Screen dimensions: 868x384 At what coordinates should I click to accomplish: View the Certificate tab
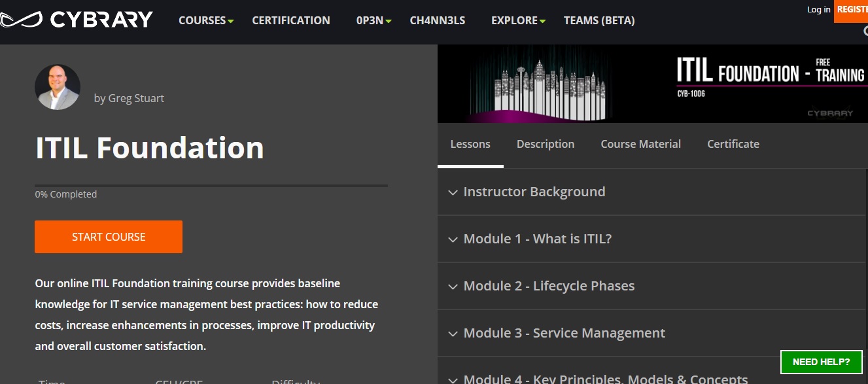(x=733, y=144)
